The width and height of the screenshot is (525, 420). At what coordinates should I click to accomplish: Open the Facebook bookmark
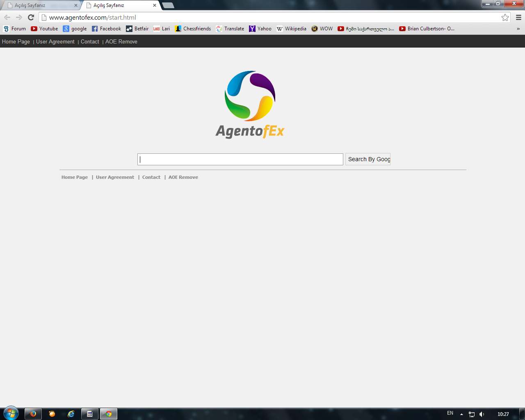pyautogui.click(x=106, y=29)
